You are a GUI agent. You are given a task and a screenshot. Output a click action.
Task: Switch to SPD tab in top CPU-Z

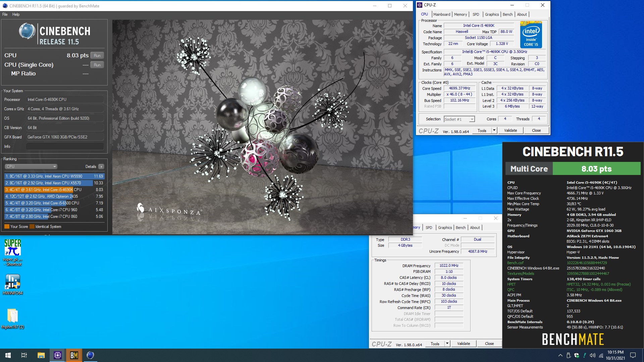476,14
